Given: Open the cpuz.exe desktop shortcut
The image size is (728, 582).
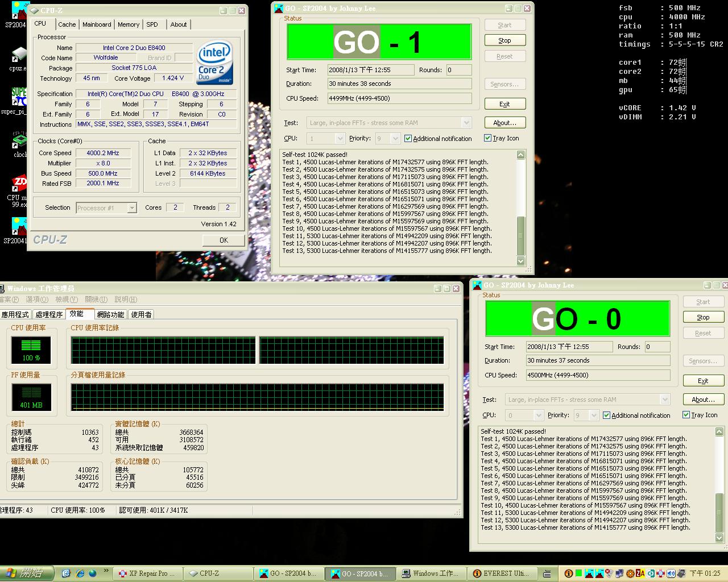Looking at the screenshot, I should (x=18, y=59).
